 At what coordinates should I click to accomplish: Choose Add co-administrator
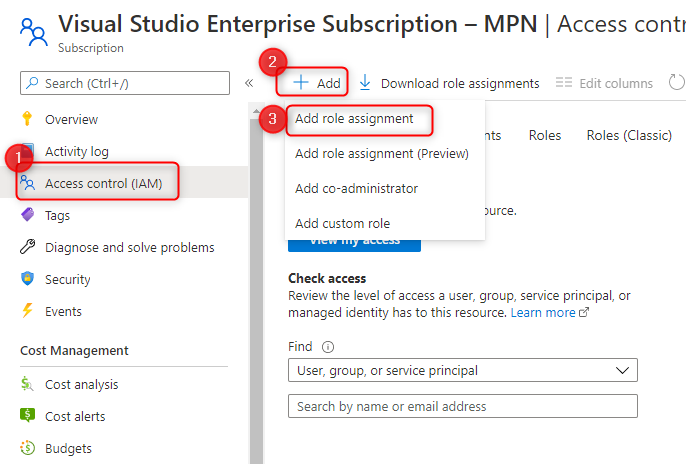[356, 188]
